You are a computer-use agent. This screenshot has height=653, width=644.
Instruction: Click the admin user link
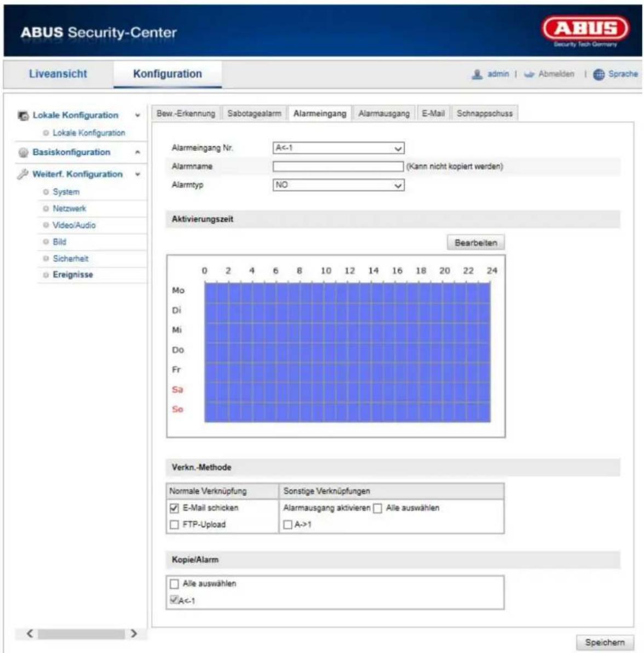click(498, 74)
